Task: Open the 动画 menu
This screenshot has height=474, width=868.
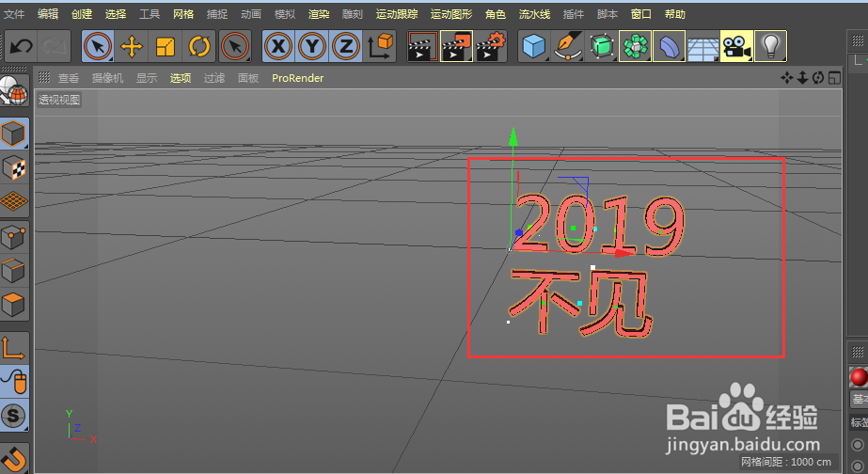Action: [251, 14]
